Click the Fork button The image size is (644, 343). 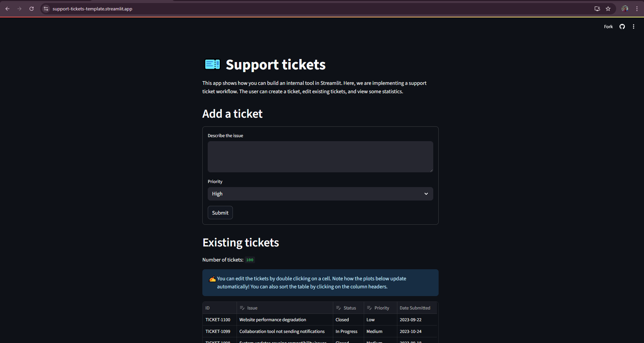point(608,26)
